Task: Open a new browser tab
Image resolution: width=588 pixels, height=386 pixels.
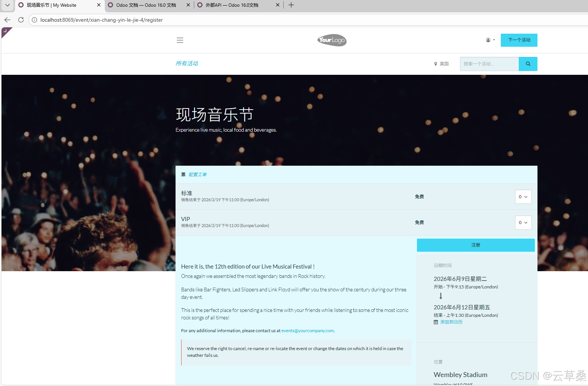Action: (x=291, y=5)
